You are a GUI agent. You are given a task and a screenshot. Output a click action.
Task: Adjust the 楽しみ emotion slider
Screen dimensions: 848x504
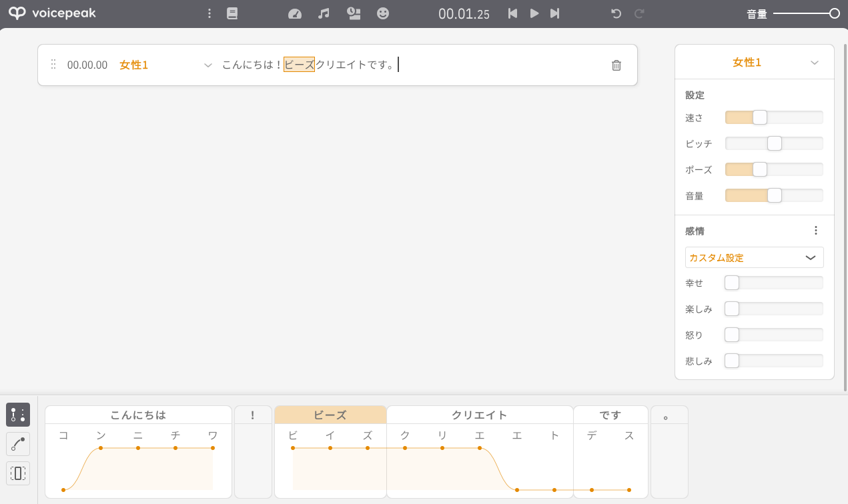(x=774, y=309)
